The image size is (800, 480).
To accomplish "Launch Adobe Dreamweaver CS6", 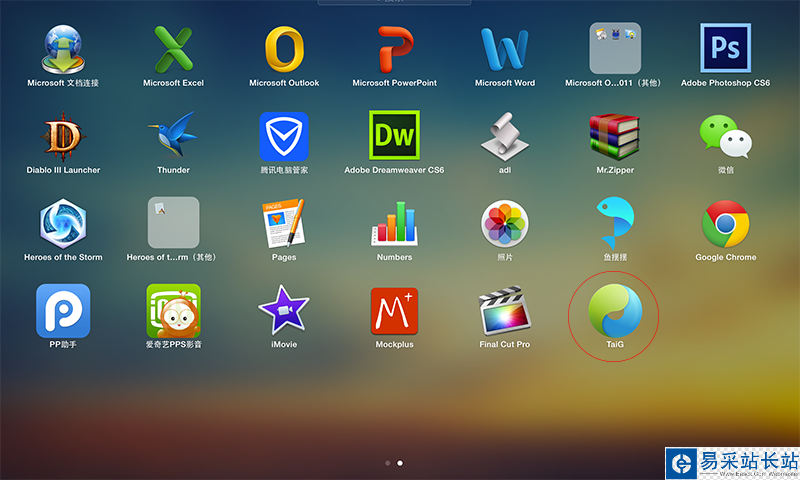I will pos(394,135).
